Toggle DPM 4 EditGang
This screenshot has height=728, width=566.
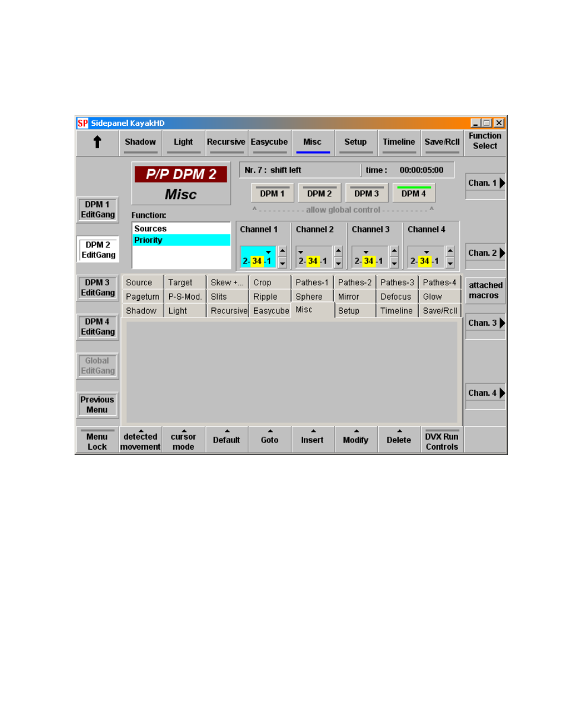tap(98, 327)
